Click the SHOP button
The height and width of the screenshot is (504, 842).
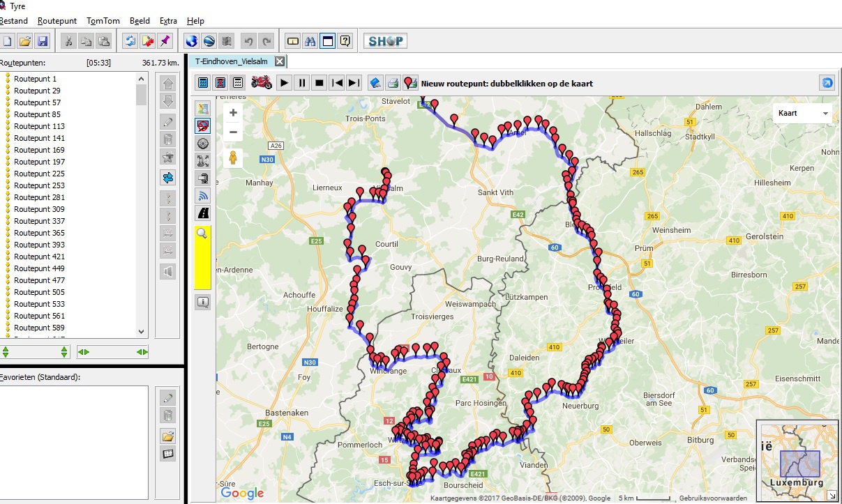[385, 41]
